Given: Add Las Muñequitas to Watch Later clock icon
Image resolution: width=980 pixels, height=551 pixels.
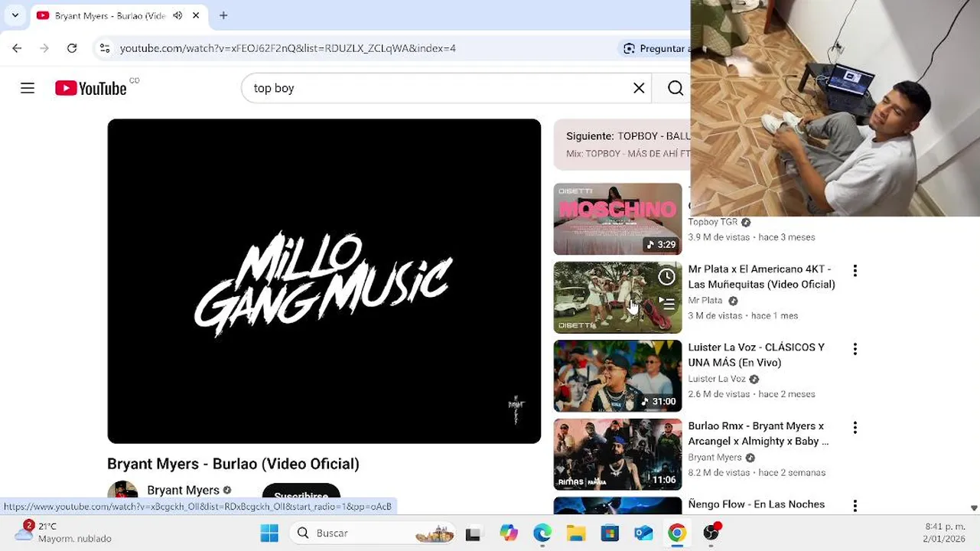Looking at the screenshot, I should pos(667,276).
